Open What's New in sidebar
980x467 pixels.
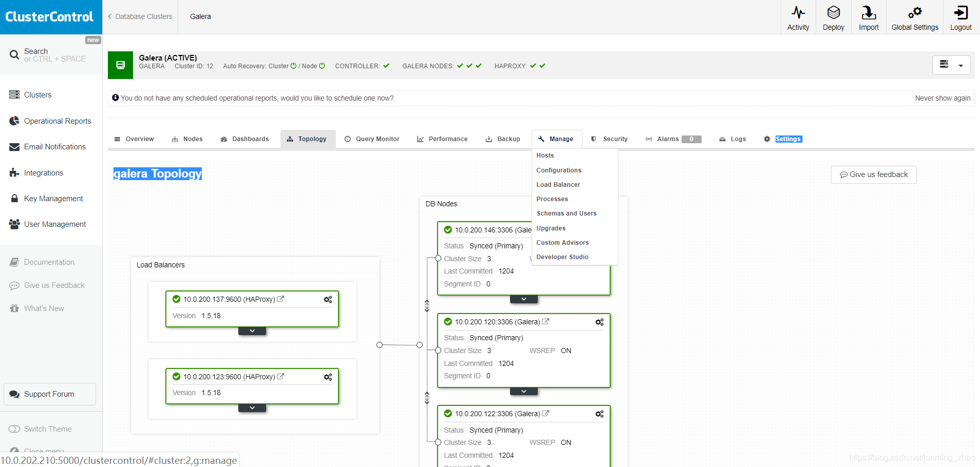[x=37, y=308]
